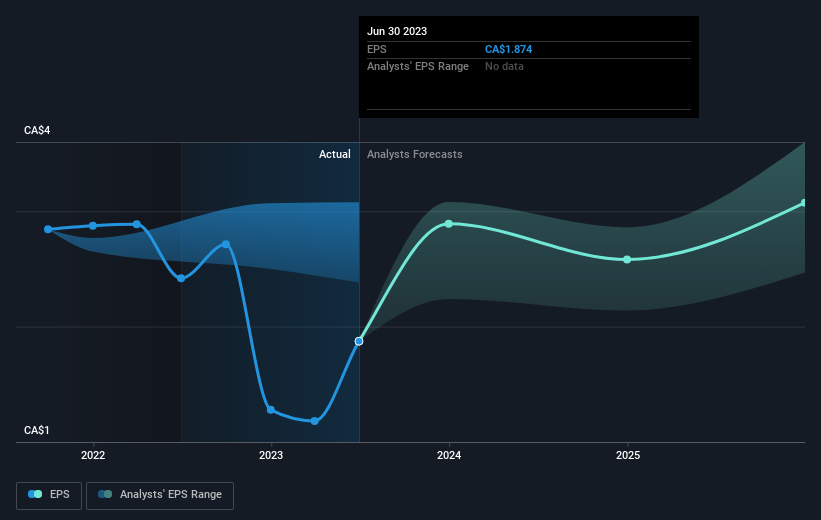Click the first EPS data point in late 2021

48,229
